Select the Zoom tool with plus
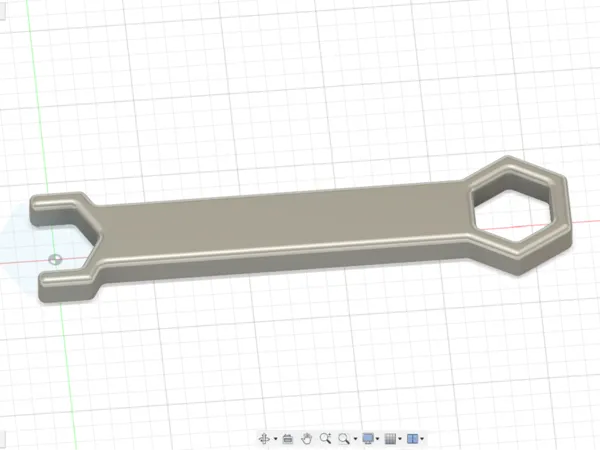600x450 pixels. (x=326, y=439)
